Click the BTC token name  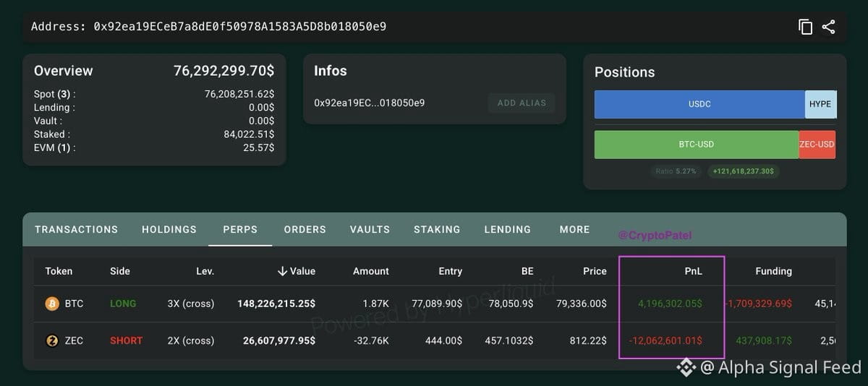click(x=74, y=304)
